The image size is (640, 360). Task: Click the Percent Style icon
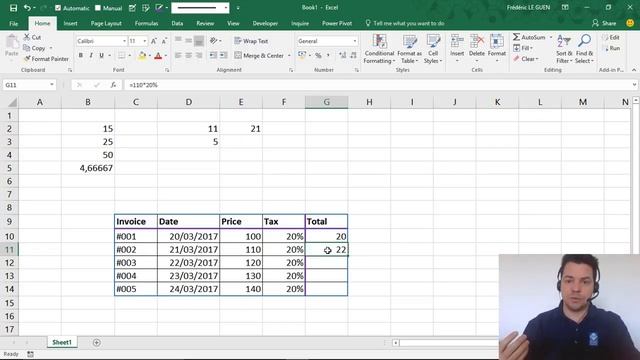coord(318,55)
